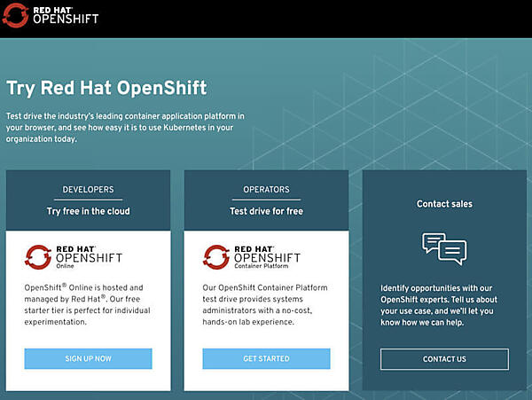532x400 pixels.
Task: Click the 'Identify opportunities with our' description
Action: pyautogui.click(x=439, y=305)
